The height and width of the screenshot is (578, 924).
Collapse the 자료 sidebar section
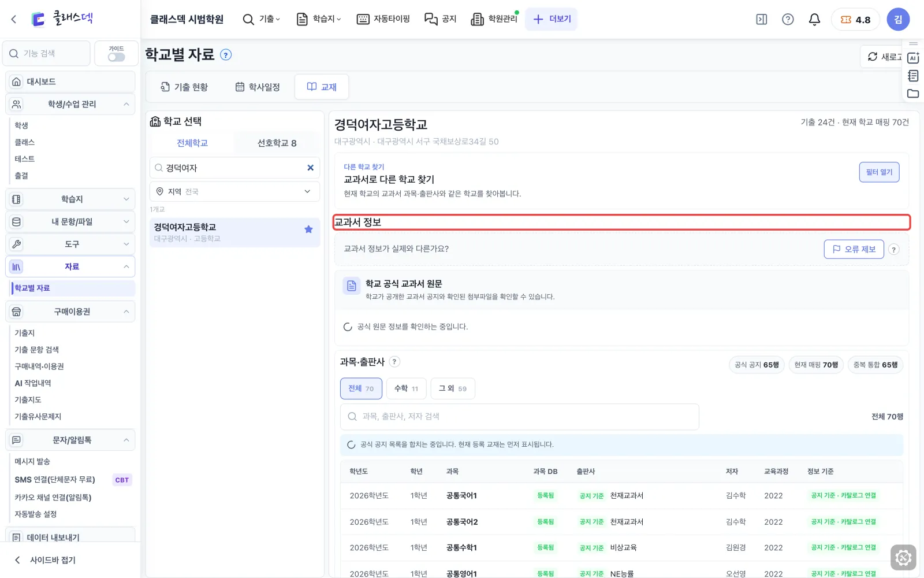click(x=70, y=266)
